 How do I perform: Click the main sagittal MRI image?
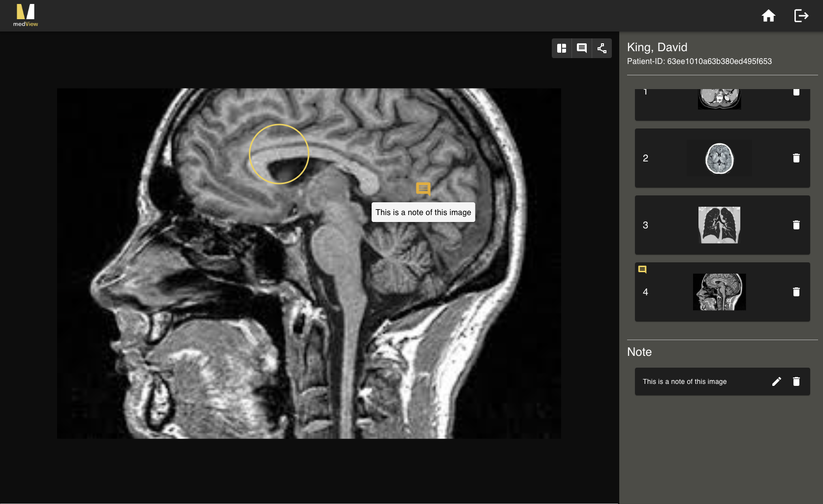309,264
